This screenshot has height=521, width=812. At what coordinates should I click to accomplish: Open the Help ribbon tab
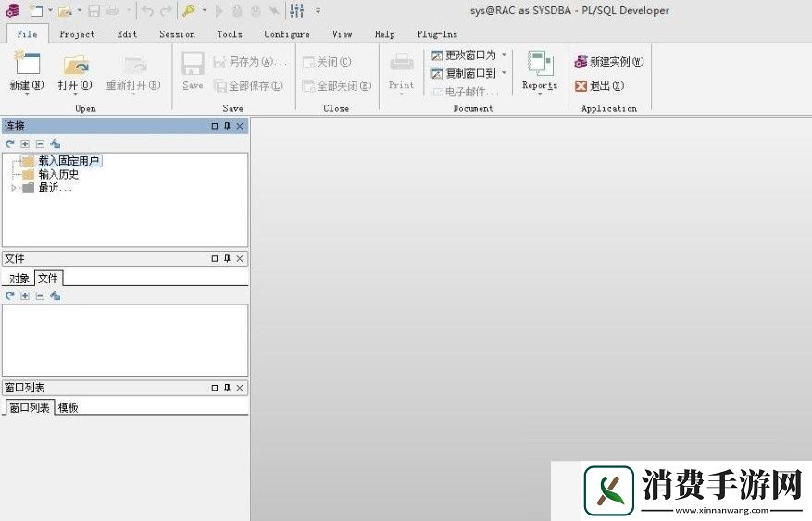coord(385,34)
